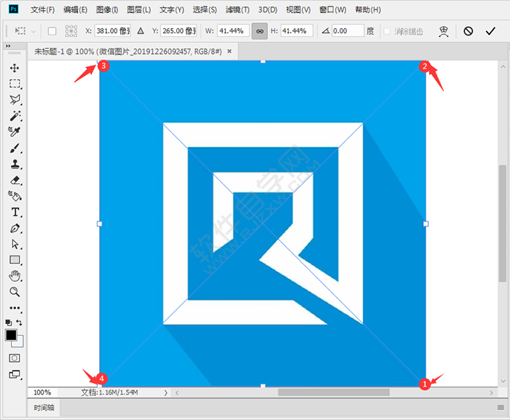Open the 滤镜(T) menu
Screen dimensions: 510x420
[x=236, y=9]
